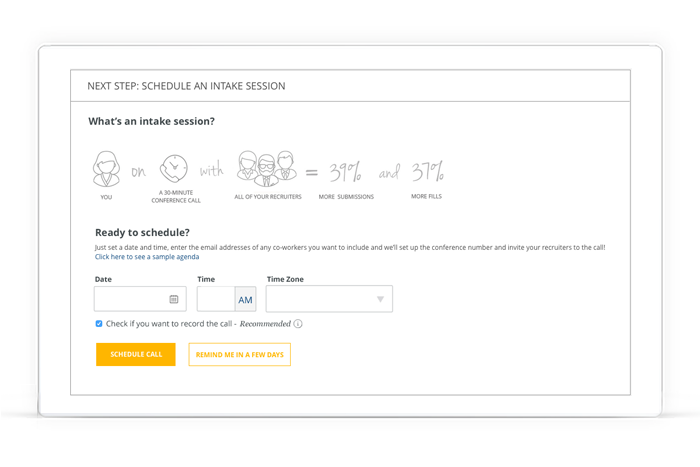This screenshot has height=467, width=700.
Task: Click the info icon beside Recommended
Action: click(298, 324)
